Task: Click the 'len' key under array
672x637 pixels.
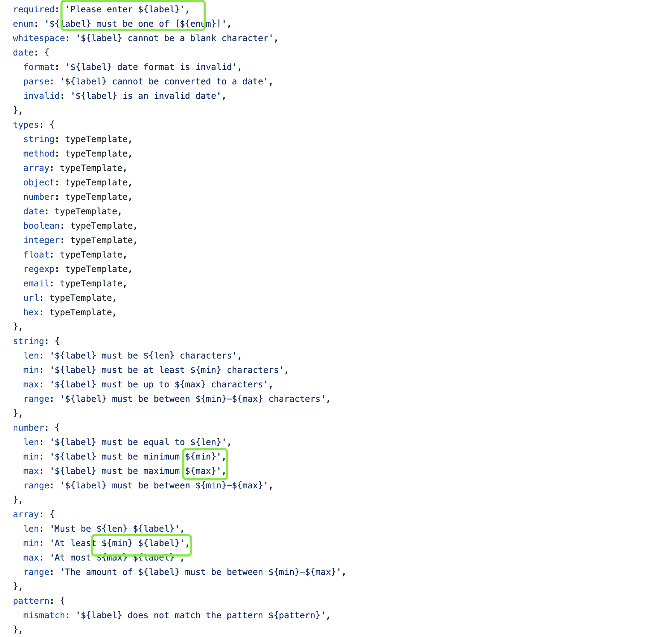Action: [31, 529]
